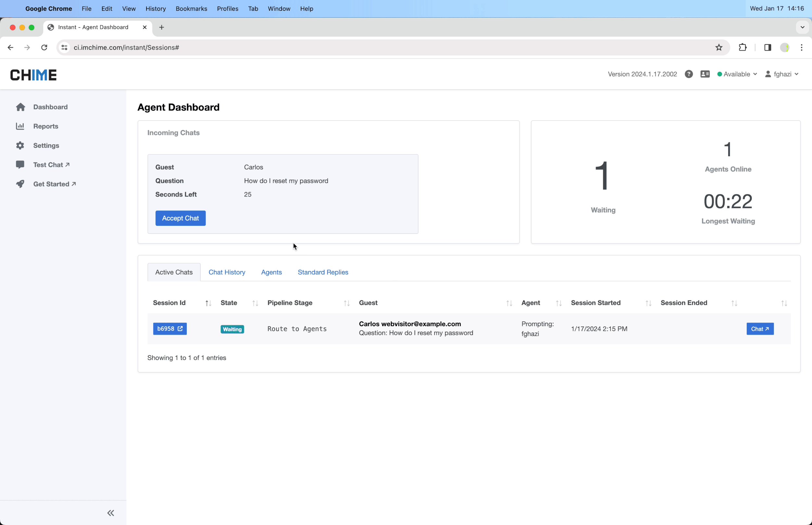Go back to previous page
Image resolution: width=812 pixels, height=525 pixels.
(x=11, y=47)
